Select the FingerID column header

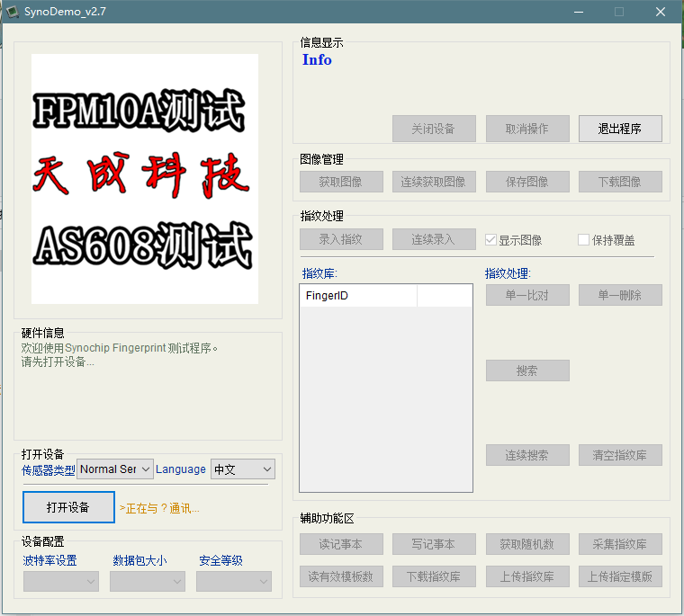[357, 296]
